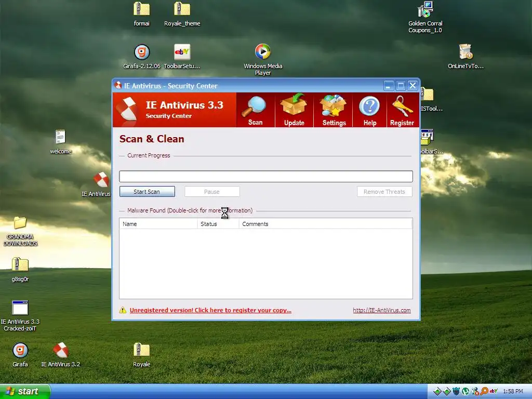Click the Remove Threats button
The width and height of the screenshot is (532, 399).
(384, 191)
